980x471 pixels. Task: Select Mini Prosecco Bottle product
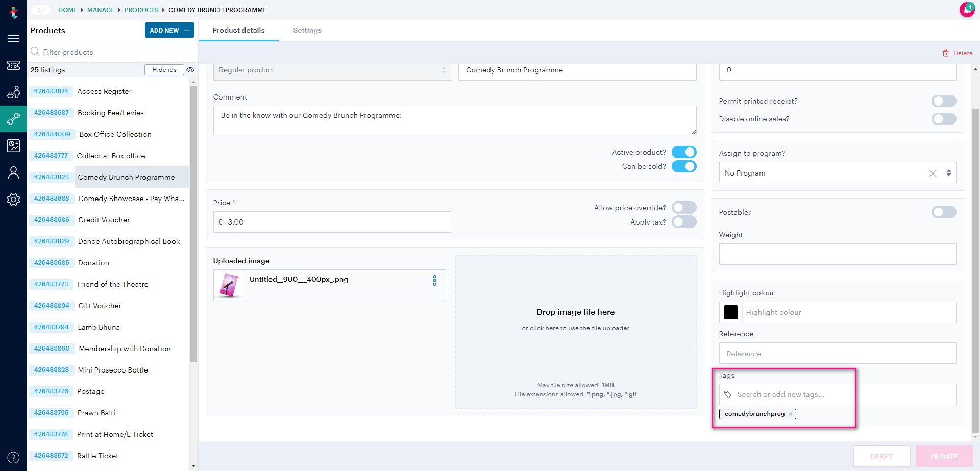coord(113,370)
